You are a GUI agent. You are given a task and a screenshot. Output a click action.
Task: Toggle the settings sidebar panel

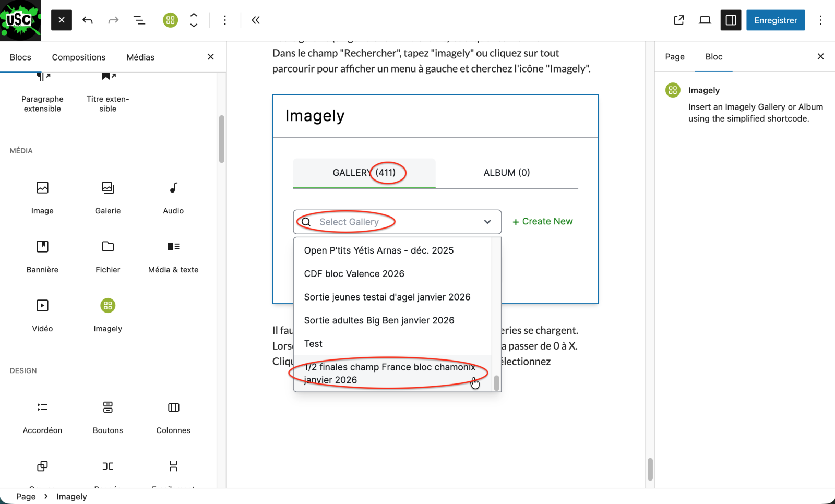click(x=731, y=20)
